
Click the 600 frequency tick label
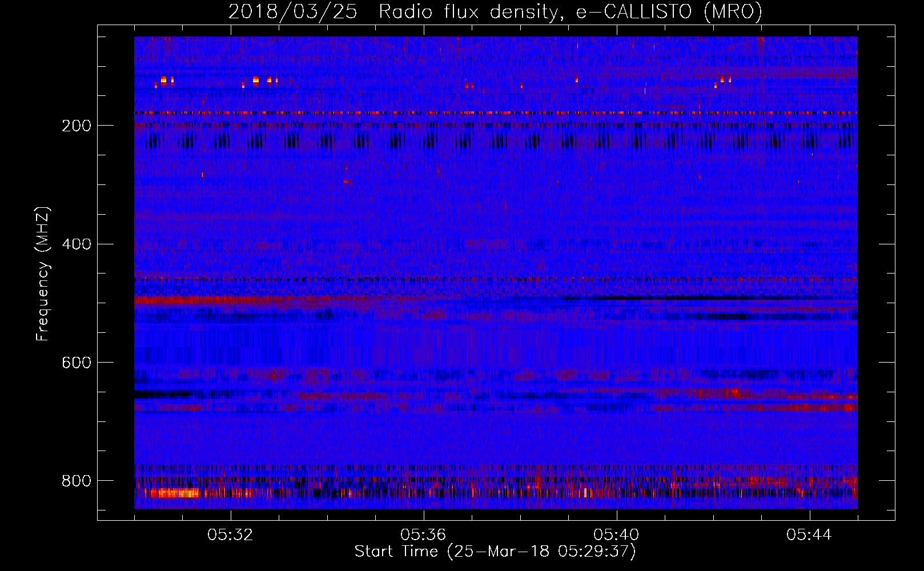(77, 363)
